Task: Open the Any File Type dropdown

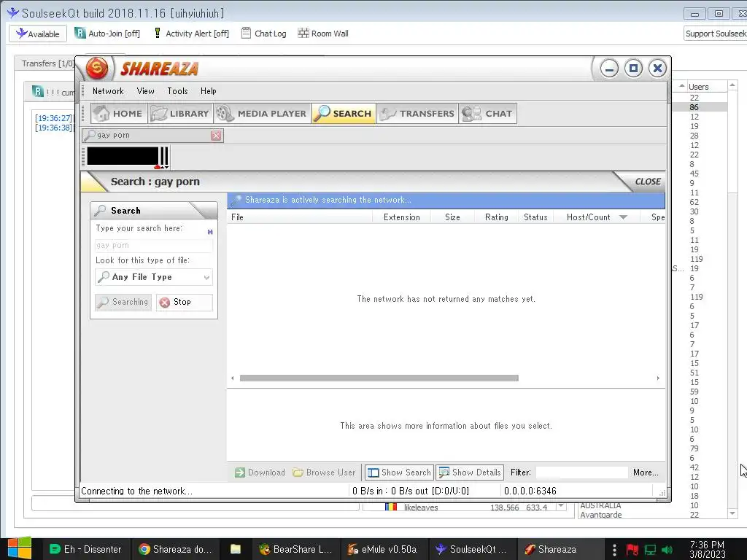Action: pos(154,277)
